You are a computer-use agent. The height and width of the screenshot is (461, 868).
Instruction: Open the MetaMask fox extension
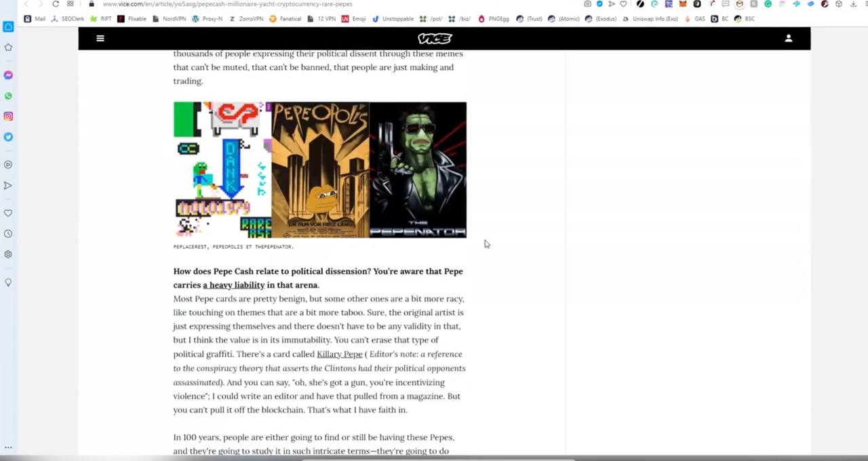pyautogui.click(x=683, y=4)
